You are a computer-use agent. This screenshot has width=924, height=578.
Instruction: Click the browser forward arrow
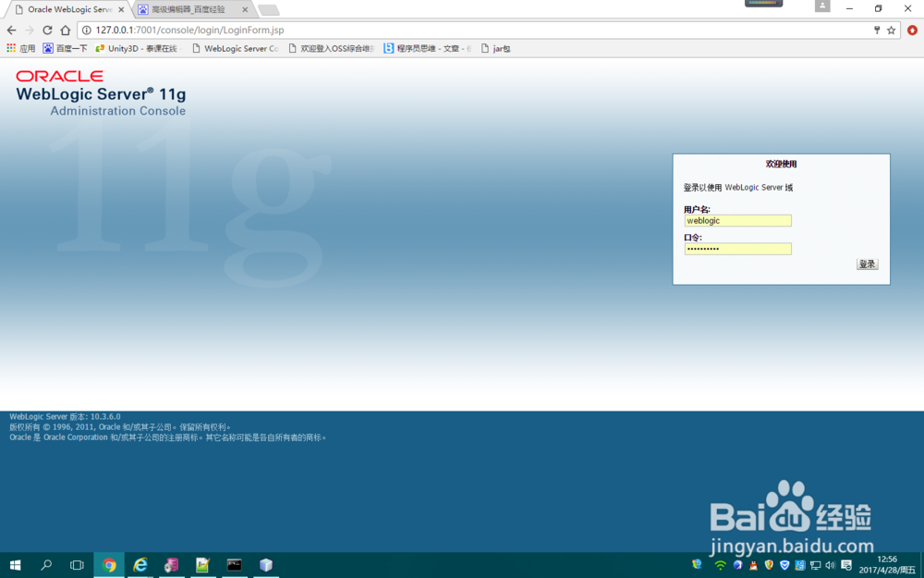click(30, 31)
